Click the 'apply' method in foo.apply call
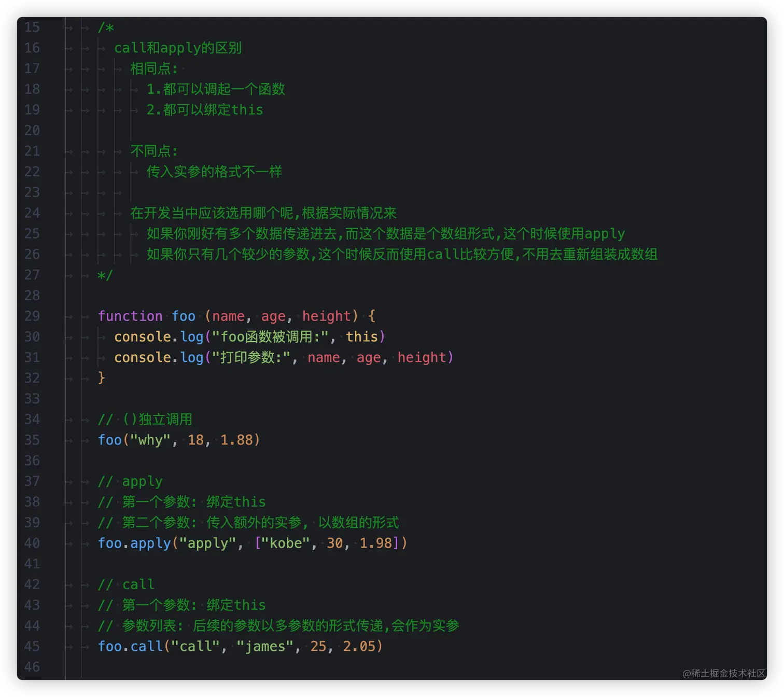Image resolution: width=784 pixels, height=697 pixels. click(150, 543)
